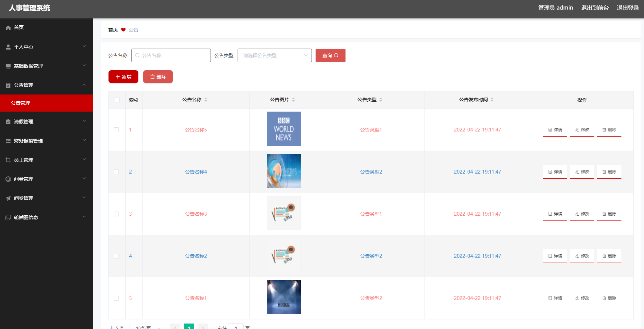644x329 pixels.
Task: Check the select-all checkbox in table header
Action: tap(117, 100)
